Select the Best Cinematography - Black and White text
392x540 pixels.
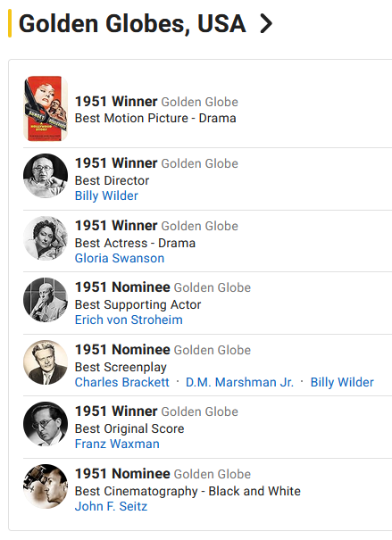[x=188, y=491]
